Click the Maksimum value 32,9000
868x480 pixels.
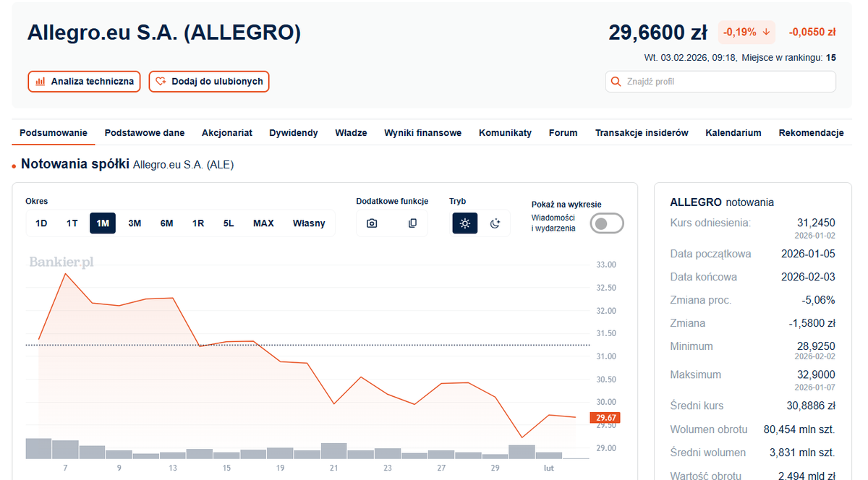[816, 374]
